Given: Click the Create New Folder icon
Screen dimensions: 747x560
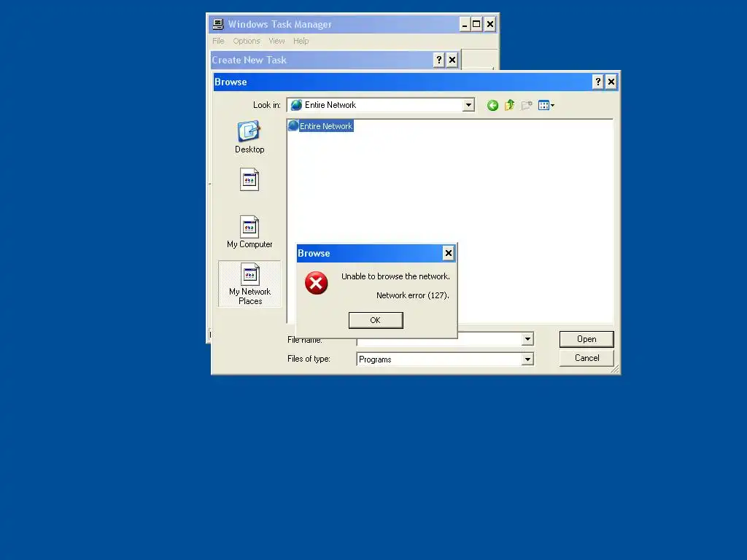Looking at the screenshot, I should 527,105.
